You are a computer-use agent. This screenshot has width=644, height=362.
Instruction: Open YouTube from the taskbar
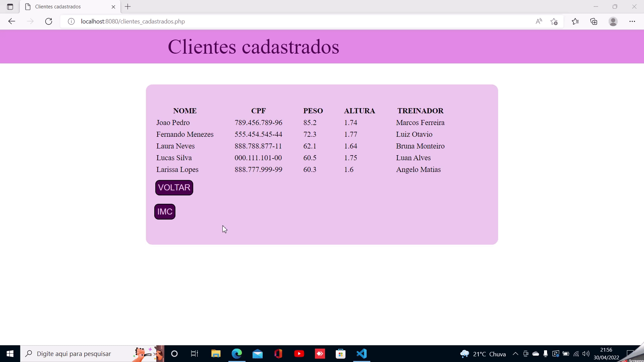coord(299,354)
